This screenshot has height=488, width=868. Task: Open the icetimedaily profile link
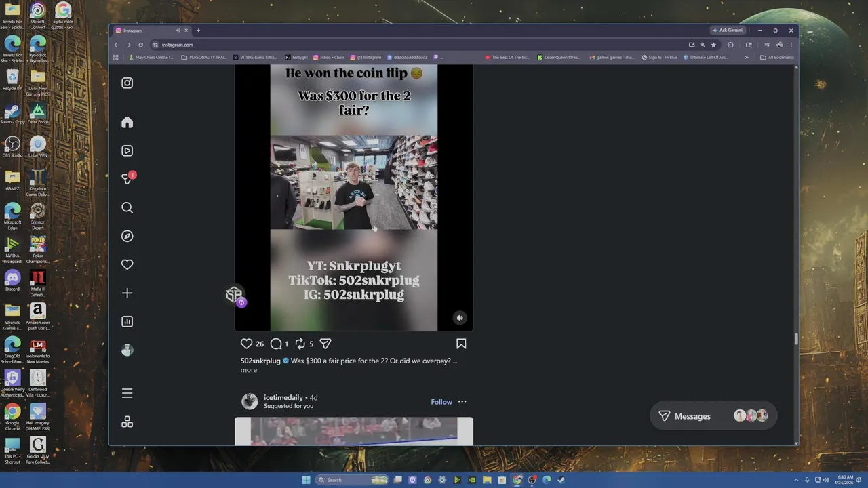point(283,398)
